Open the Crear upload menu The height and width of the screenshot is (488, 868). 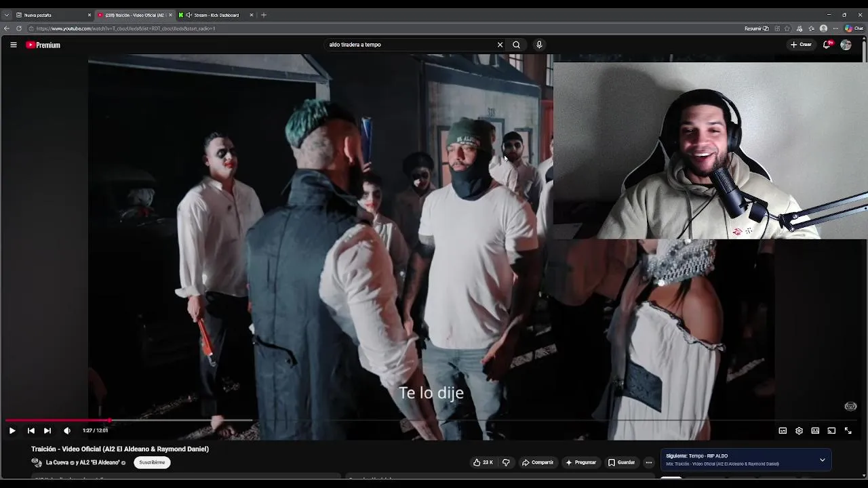(801, 45)
